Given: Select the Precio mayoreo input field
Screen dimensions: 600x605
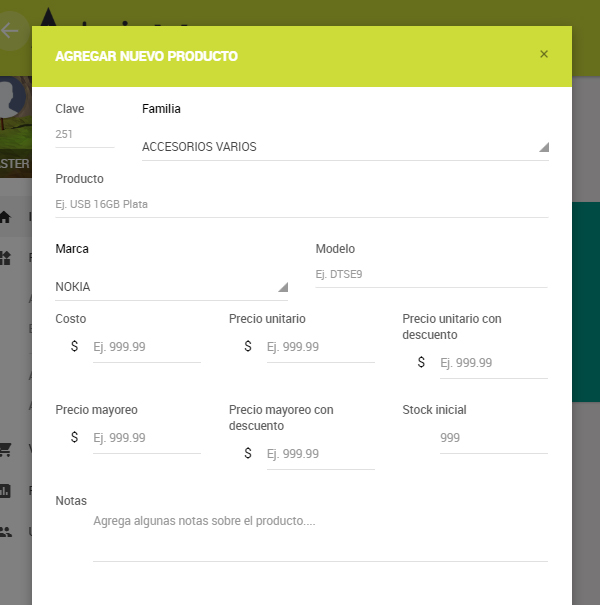Looking at the screenshot, I should coord(146,438).
